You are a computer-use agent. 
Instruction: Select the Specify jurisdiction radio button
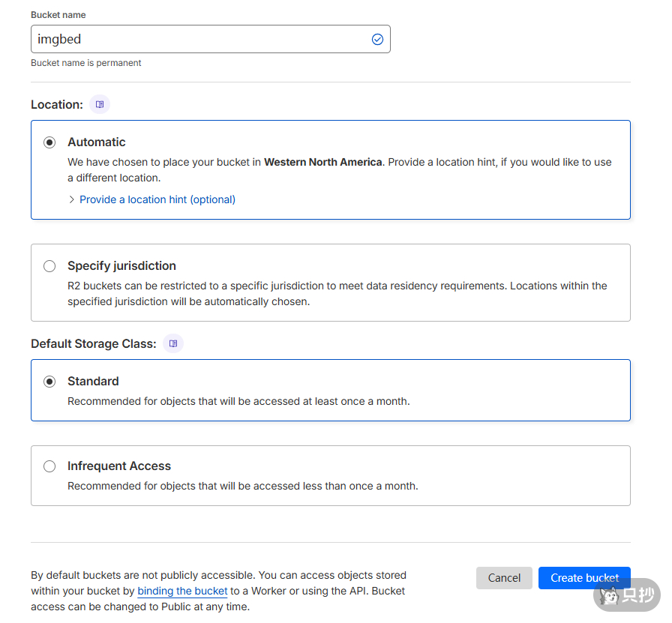(x=49, y=266)
